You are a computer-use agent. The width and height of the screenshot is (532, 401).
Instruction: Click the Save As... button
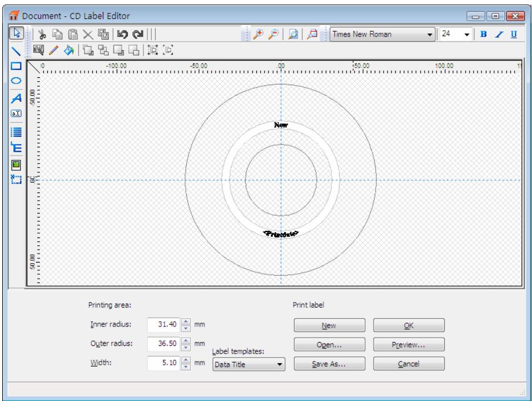330,364
